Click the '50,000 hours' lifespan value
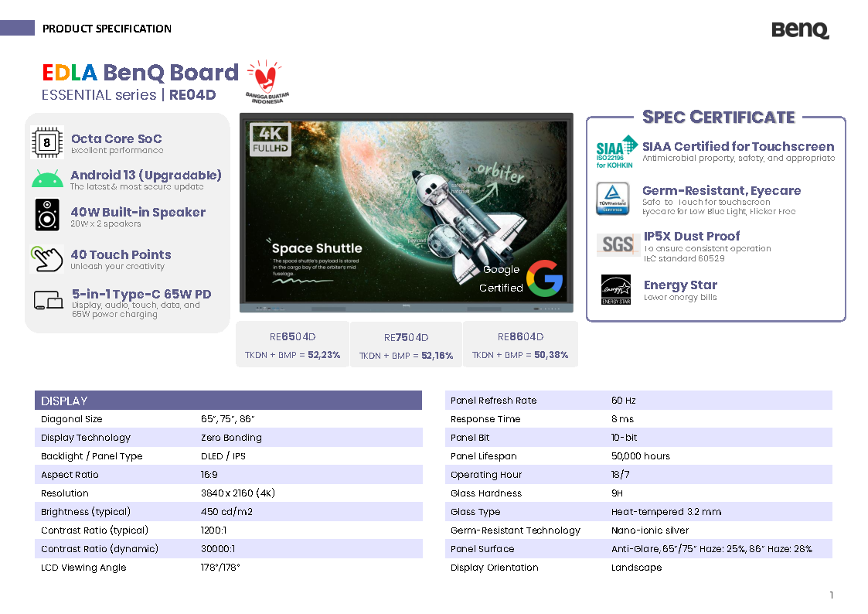This screenshot has height=614, width=868. [641, 456]
